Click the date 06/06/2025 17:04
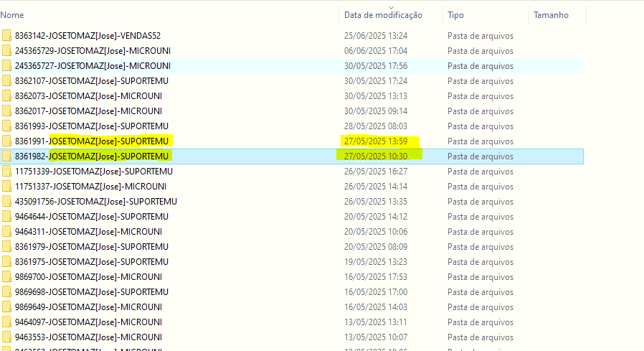This screenshot has height=351, width=644. tap(376, 51)
